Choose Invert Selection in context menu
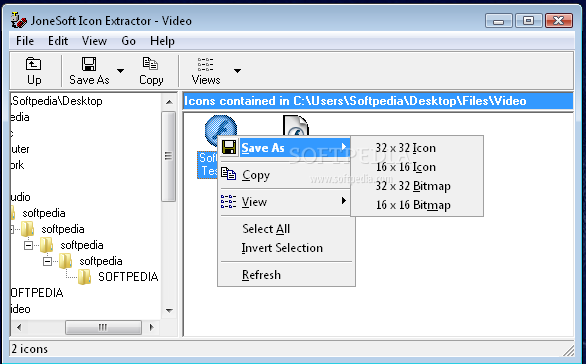Viewport: 586px width, 364px height. (285, 248)
